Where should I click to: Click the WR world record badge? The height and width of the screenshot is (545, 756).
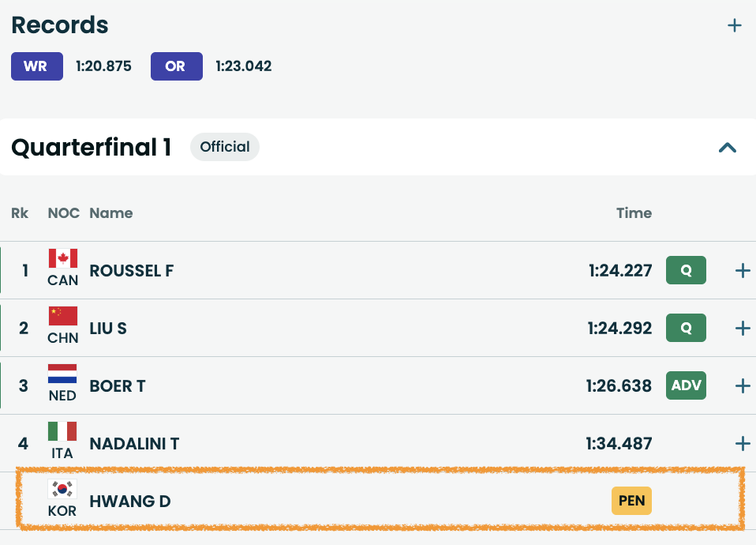tap(36, 66)
